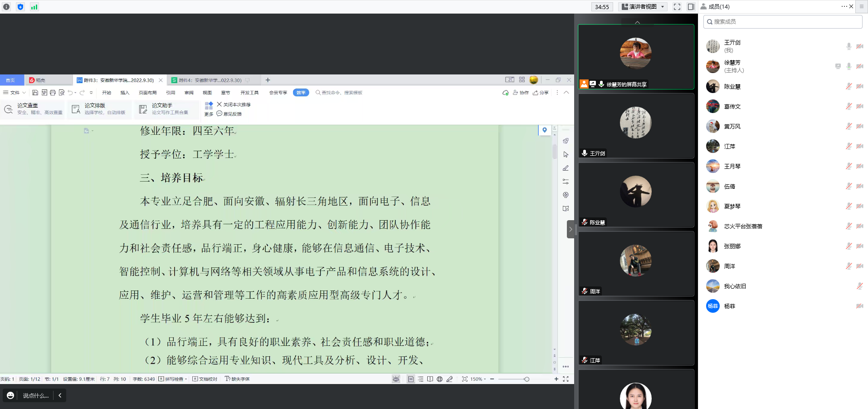The width and height of the screenshot is (868, 409).
Task: Adjust the document zoom slider handle
Action: click(527, 379)
